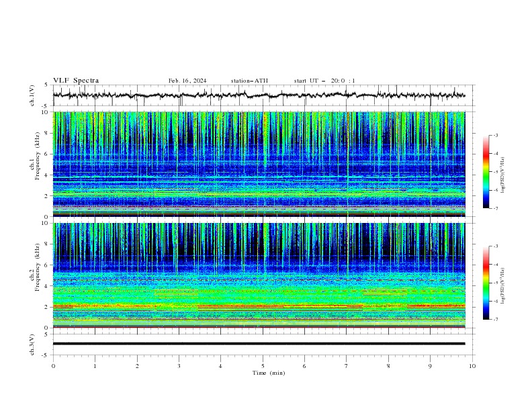
Task: Click the time axis tick label "7"
Action: click(347, 366)
